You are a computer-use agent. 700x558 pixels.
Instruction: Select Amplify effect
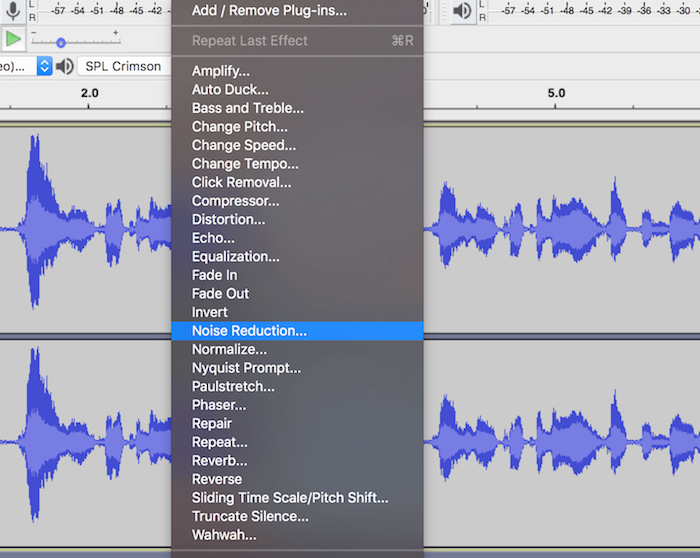(297, 71)
